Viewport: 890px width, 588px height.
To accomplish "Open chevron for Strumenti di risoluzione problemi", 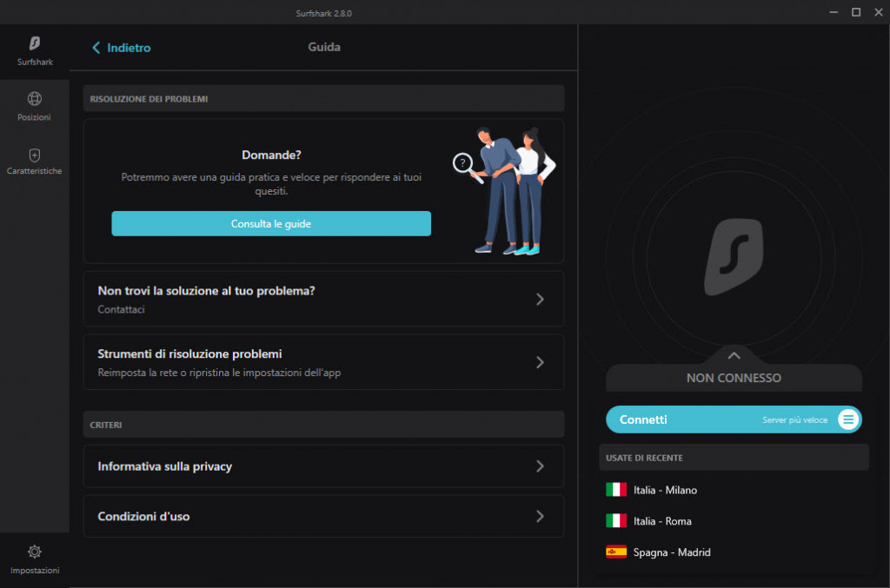I will point(540,362).
